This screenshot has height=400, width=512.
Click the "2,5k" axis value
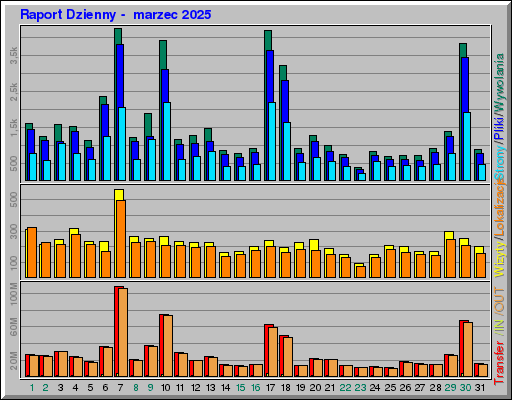coord(14,92)
